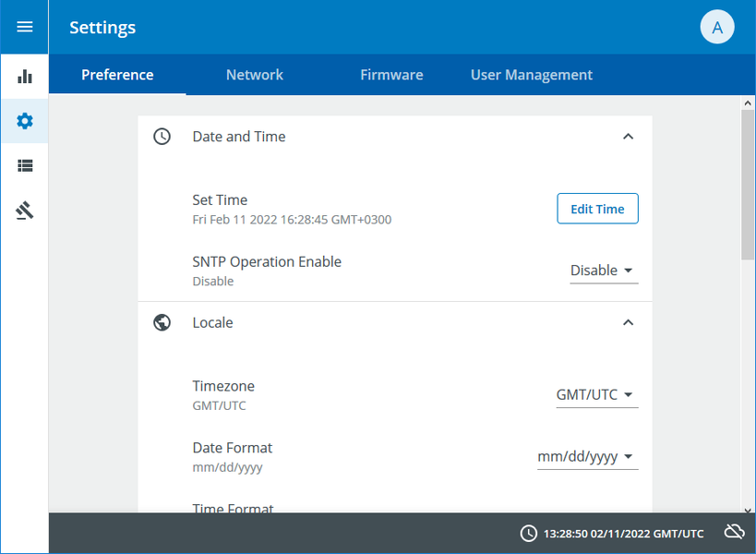
Task: Open the list view sidebar icon
Action: coord(25,166)
